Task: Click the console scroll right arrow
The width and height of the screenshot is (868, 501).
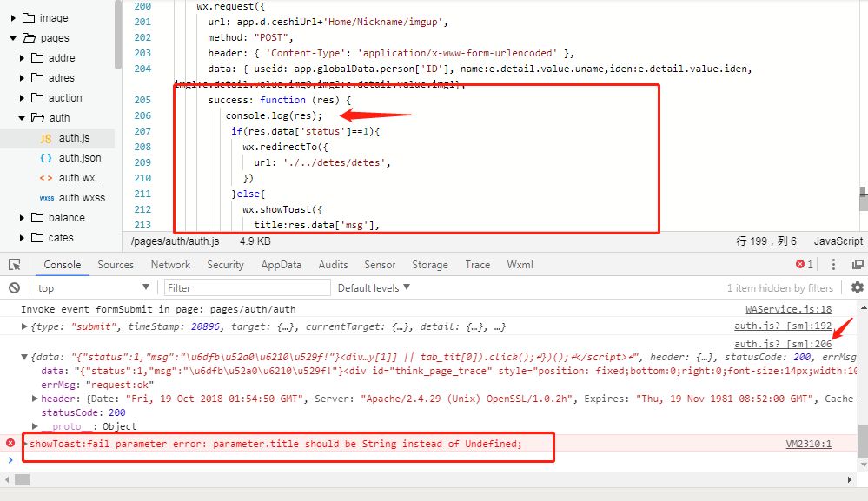Action: coord(850,480)
